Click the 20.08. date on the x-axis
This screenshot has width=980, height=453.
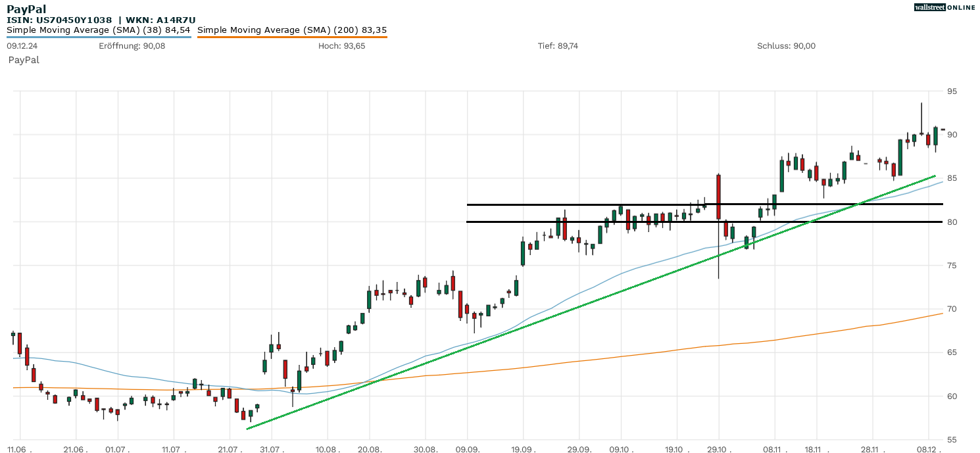370,448
